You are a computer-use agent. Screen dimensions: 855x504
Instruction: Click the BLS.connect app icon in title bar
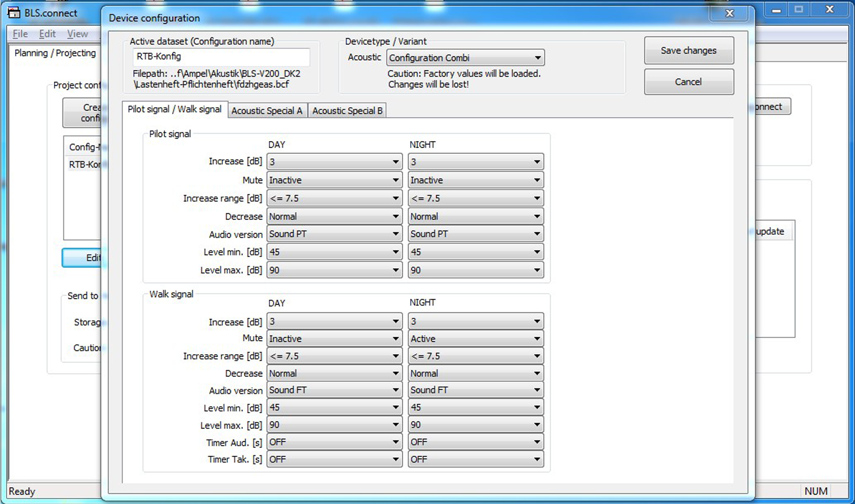14,12
